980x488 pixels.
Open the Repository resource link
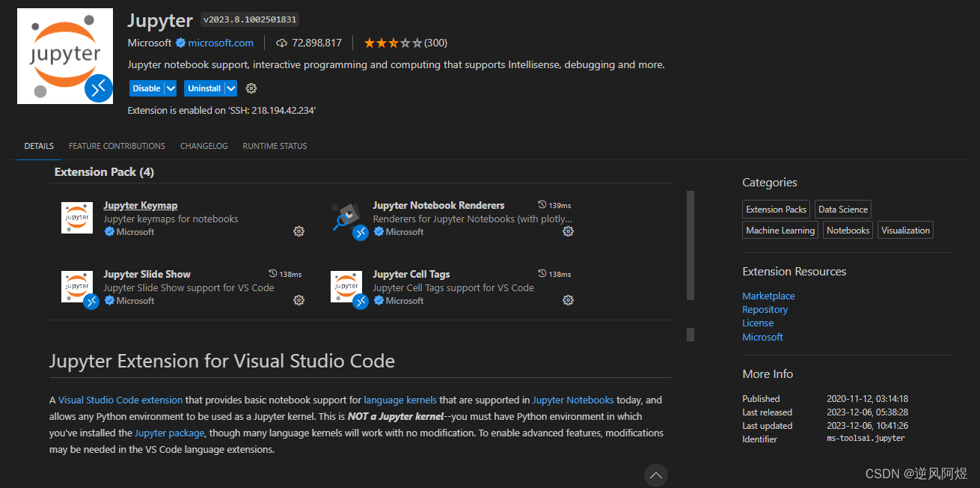pos(765,310)
